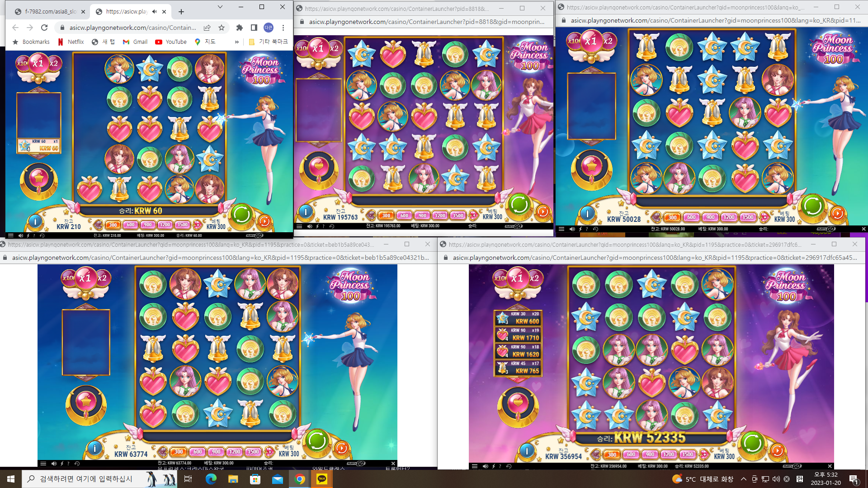Open the info button in the KRW 50028 game
Screen dimensions: 868x488
click(x=587, y=213)
